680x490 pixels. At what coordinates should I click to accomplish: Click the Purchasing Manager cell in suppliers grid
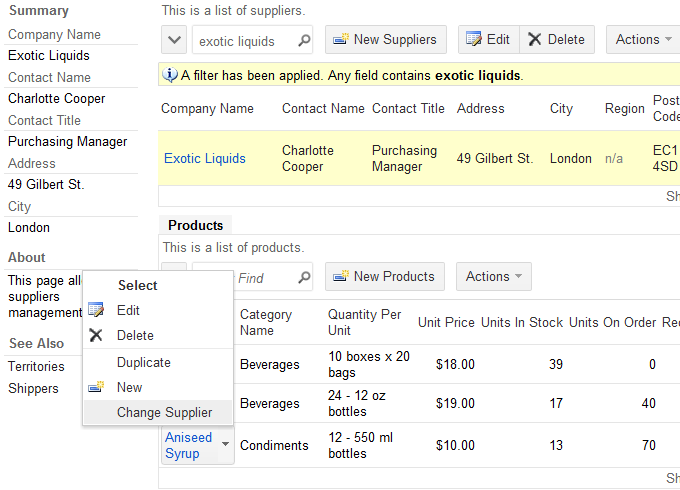click(404, 158)
